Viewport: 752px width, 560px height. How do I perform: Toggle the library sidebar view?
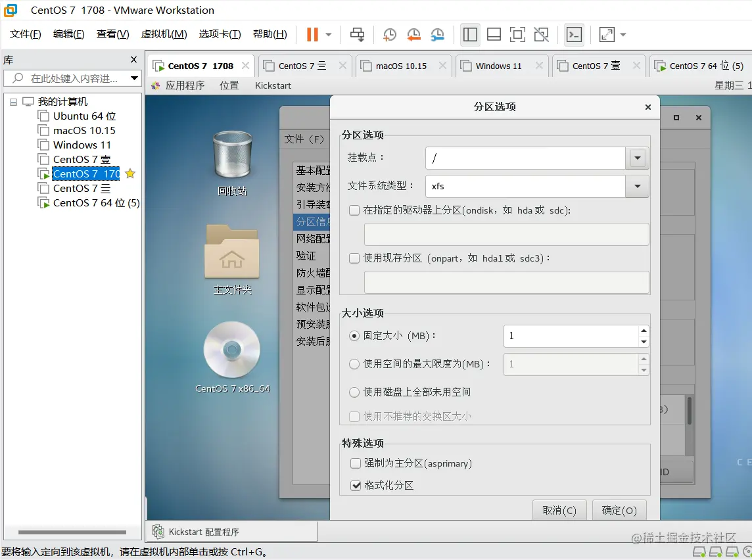click(470, 35)
